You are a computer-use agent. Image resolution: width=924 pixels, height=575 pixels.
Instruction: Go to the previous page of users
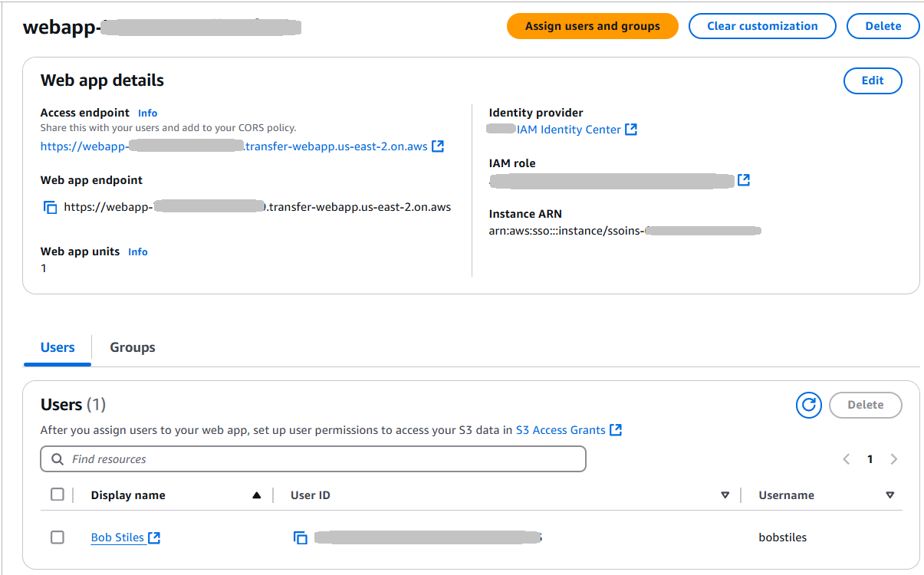click(847, 459)
